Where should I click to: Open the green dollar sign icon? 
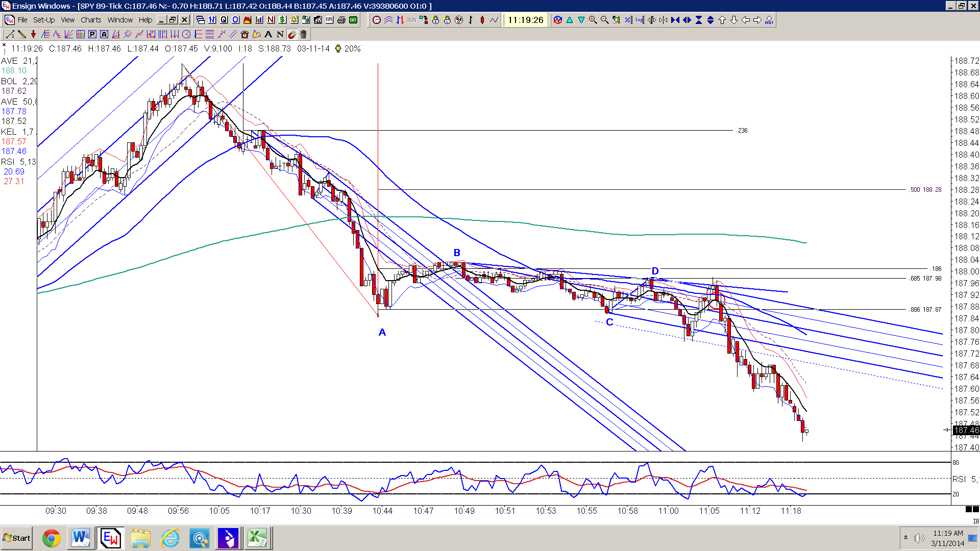coord(282,20)
